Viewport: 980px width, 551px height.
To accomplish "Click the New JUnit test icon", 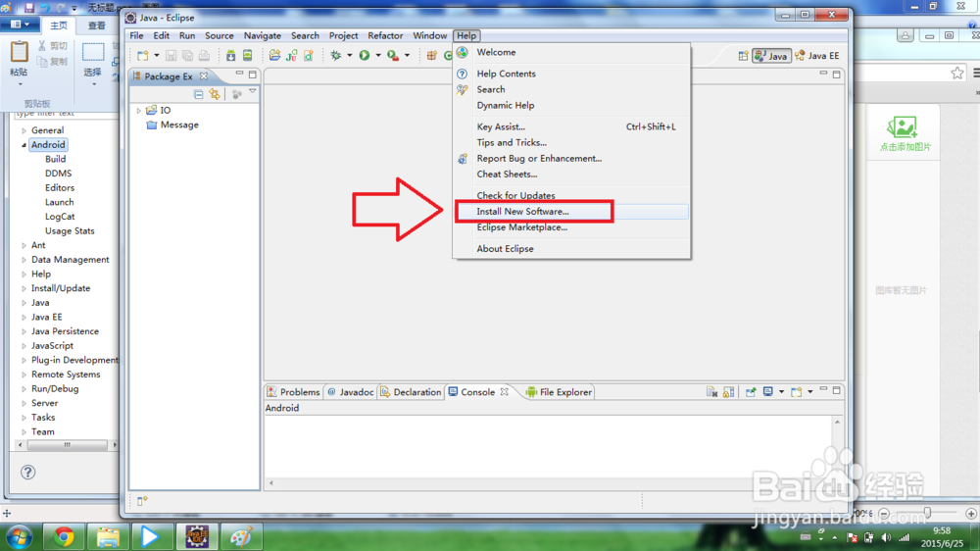I will click(291, 56).
